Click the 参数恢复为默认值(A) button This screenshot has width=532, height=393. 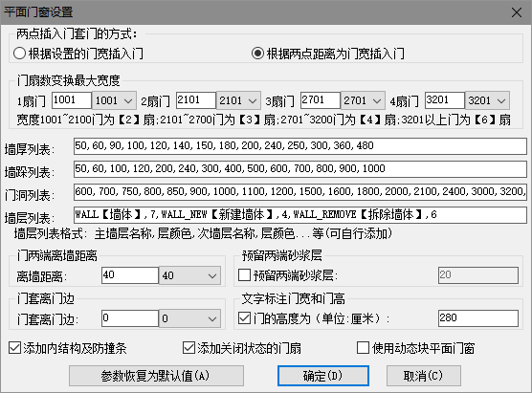156,376
